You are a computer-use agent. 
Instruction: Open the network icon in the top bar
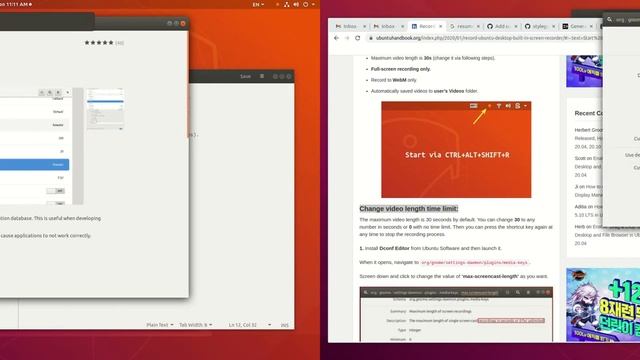[x=287, y=4]
